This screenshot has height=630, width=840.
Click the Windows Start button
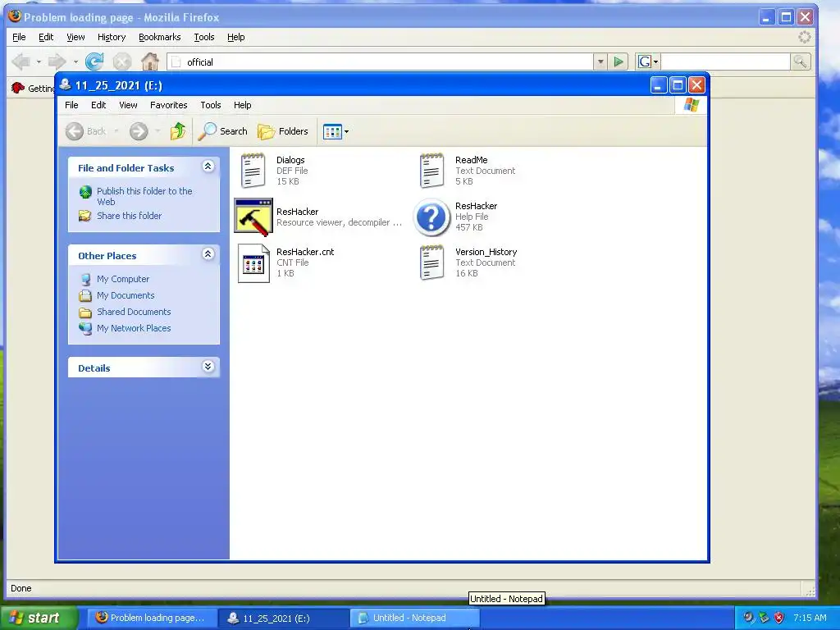(38, 618)
